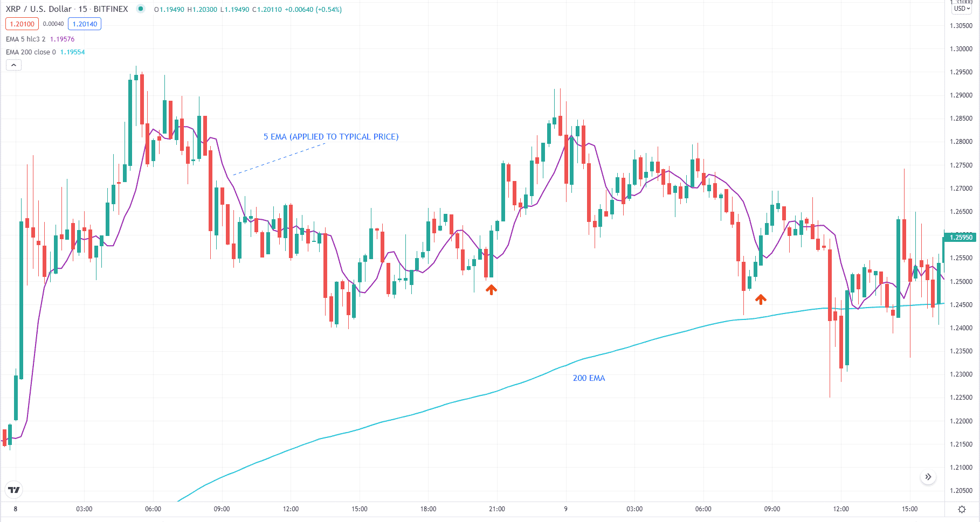Collapse the indicator legend chevron
Screen dimensions: 980x522
[13, 65]
